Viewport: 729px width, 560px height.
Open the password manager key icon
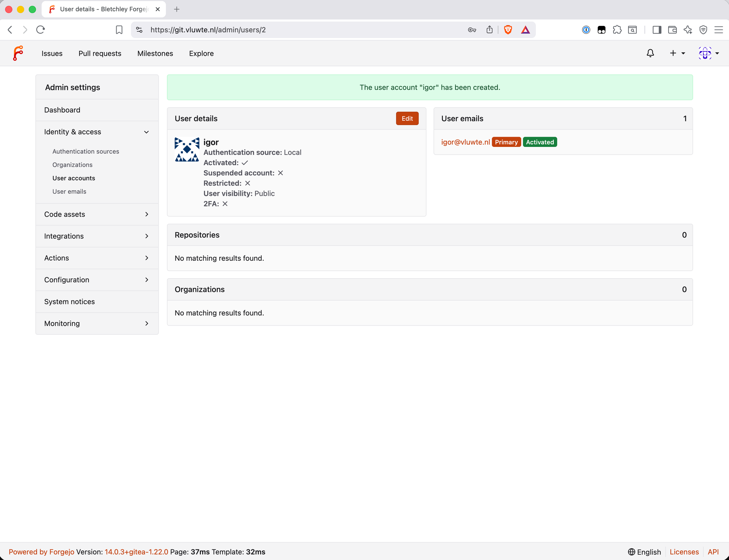472,30
